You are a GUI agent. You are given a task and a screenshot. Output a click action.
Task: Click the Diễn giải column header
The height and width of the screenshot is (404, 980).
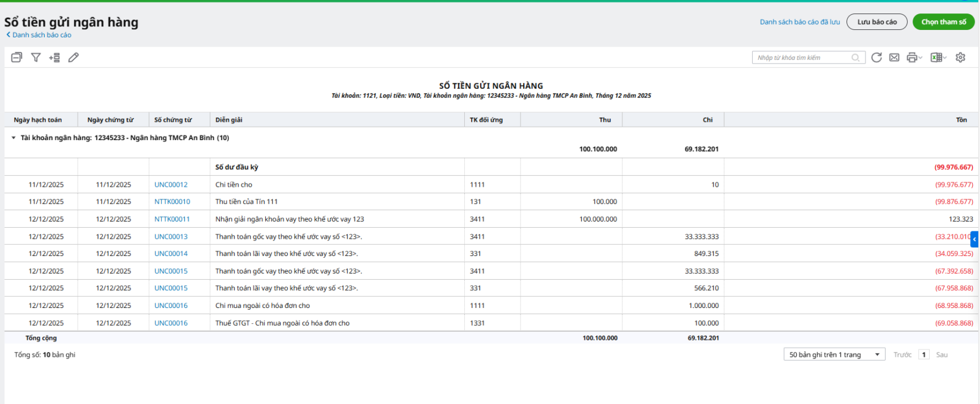tap(229, 120)
